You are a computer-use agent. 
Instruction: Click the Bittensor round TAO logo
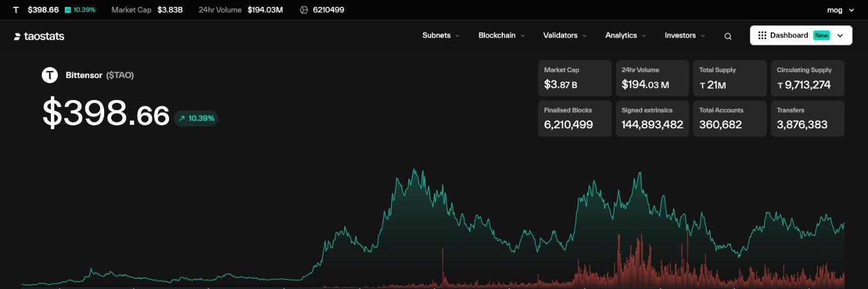50,75
